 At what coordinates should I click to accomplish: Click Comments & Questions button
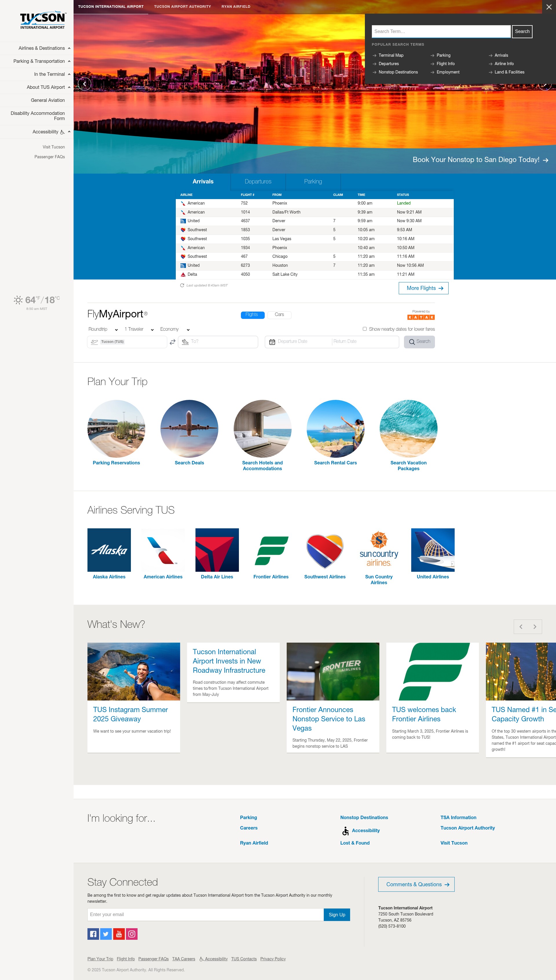point(416,884)
